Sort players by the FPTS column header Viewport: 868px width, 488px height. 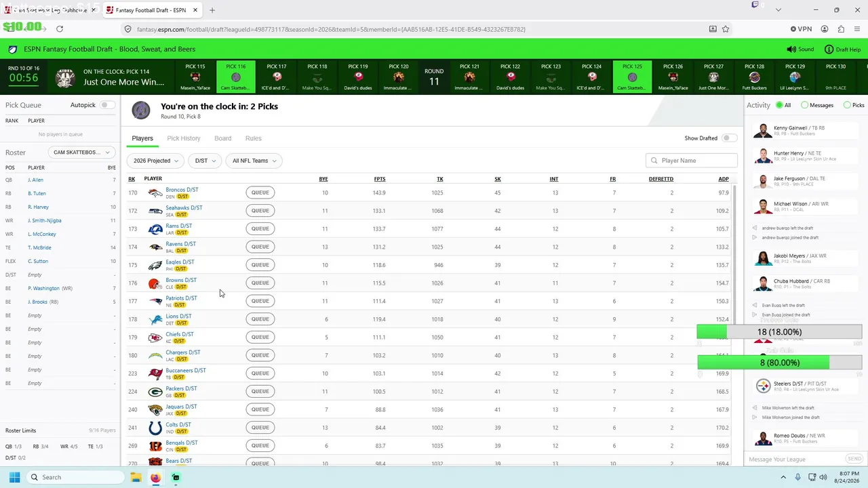click(x=380, y=179)
